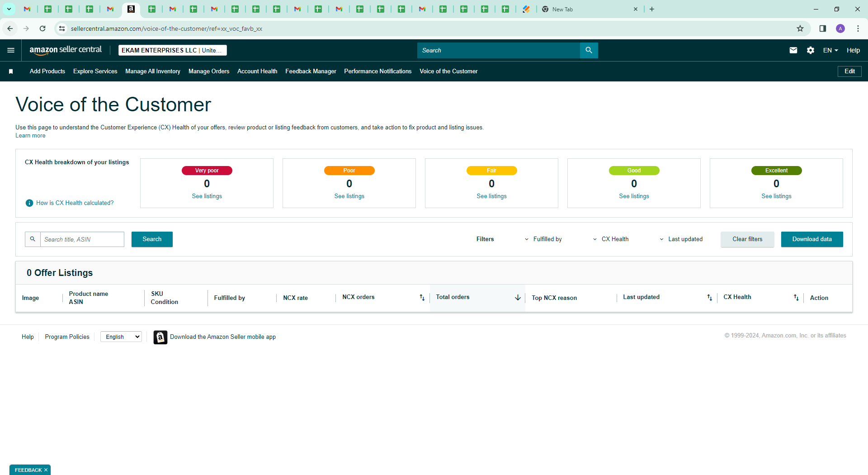868x475 pixels.
Task: Close the FEEDBACK tab with X
Action: click(46, 470)
